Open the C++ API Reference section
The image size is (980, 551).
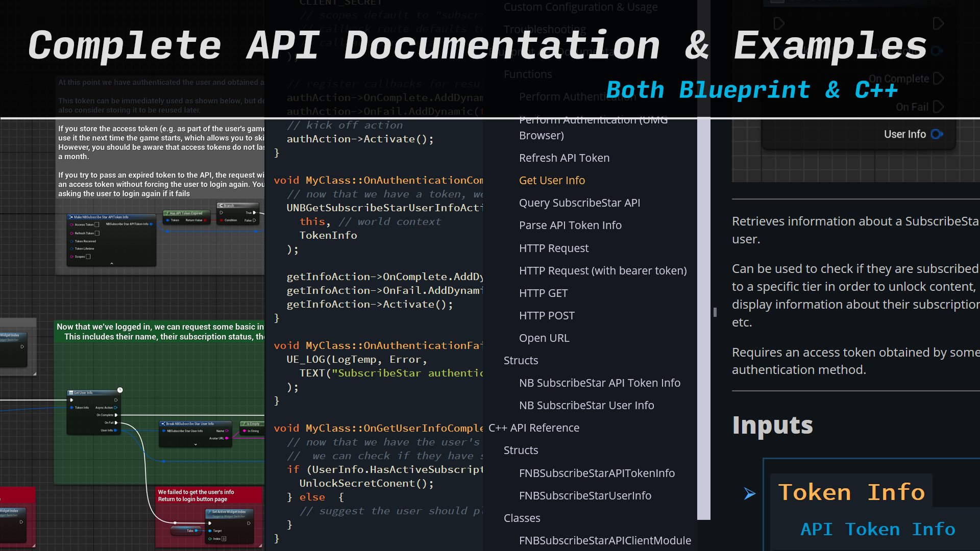pos(534,428)
